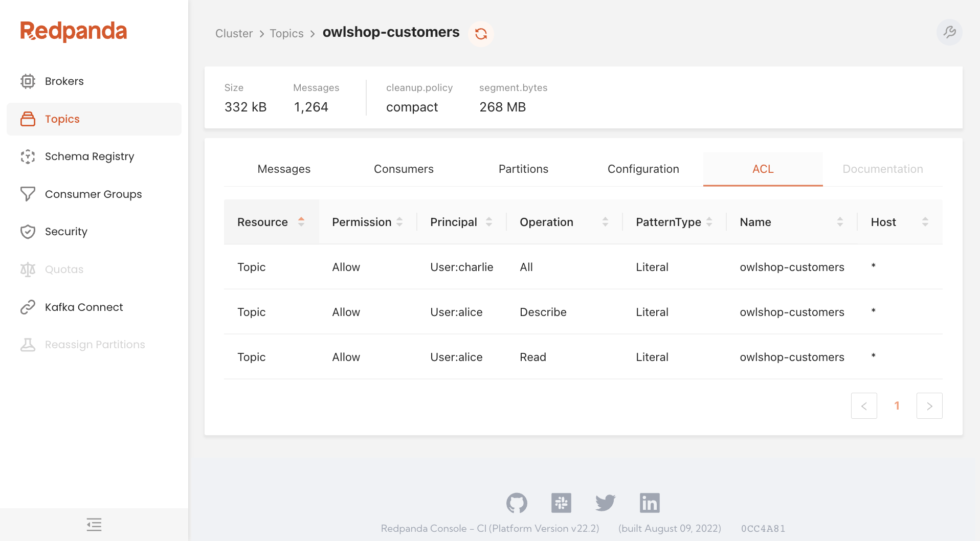The image size is (980, 541).
Task: Click the Security shield icon
Action: (x=28, y=232)
